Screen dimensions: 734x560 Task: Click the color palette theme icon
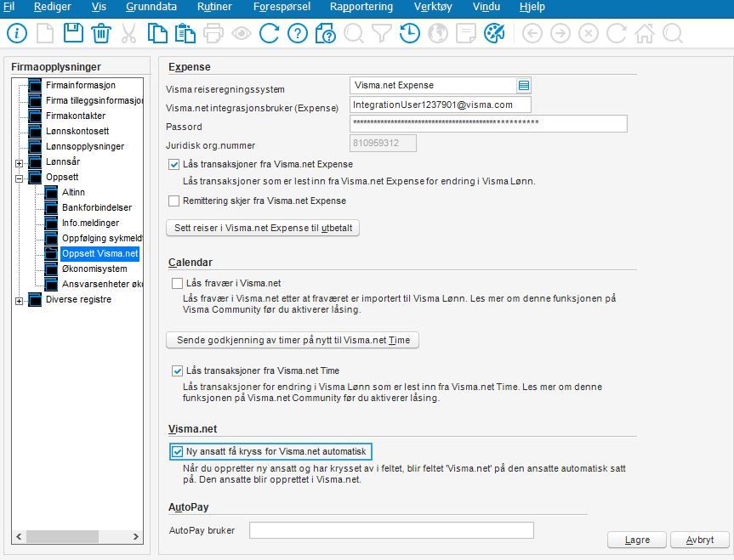click(x=494, y=34)
